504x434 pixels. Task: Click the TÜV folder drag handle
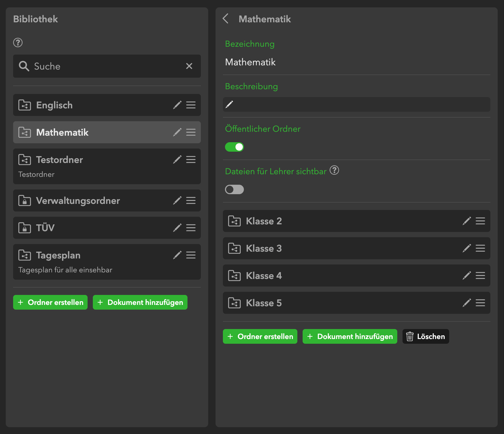191,228
